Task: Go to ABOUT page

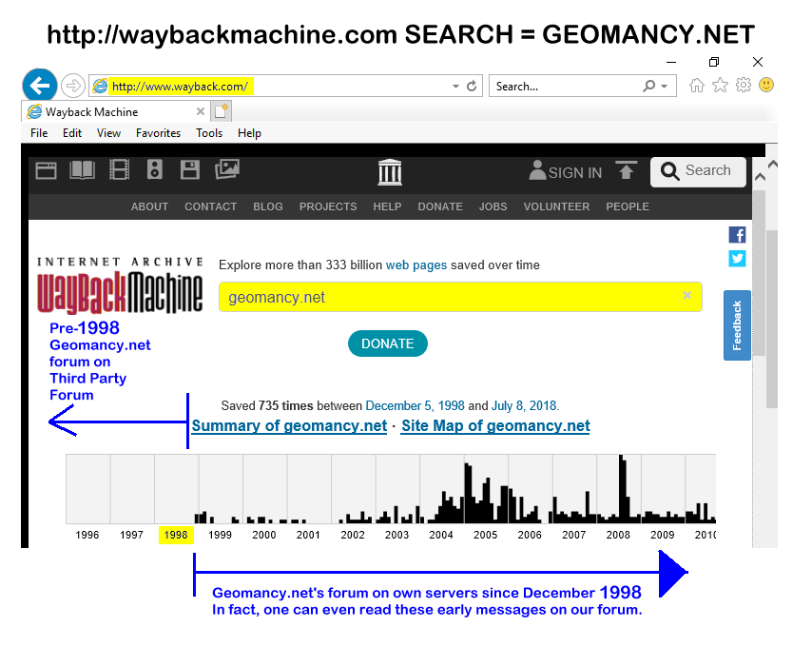Action: pyautogui.click(x=149, y=206)
